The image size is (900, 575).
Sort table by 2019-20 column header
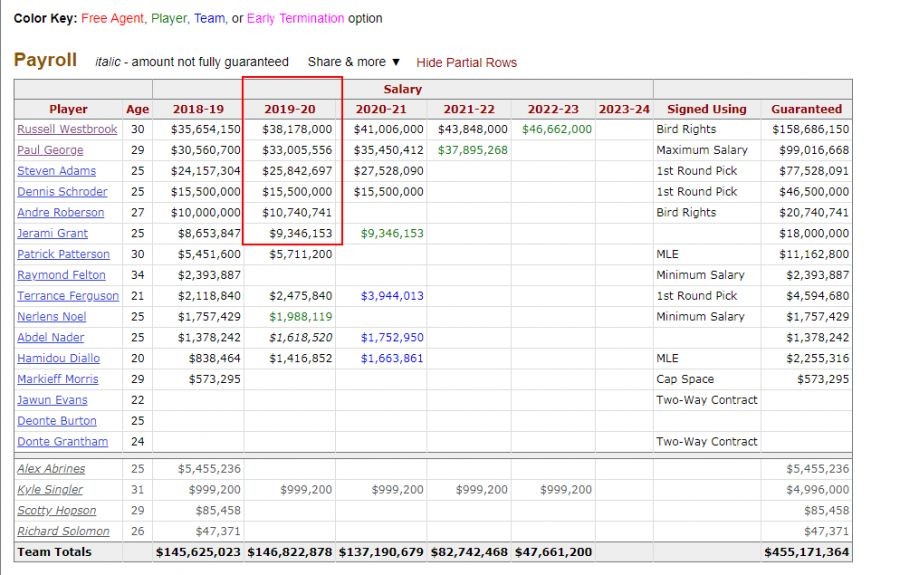290,109
